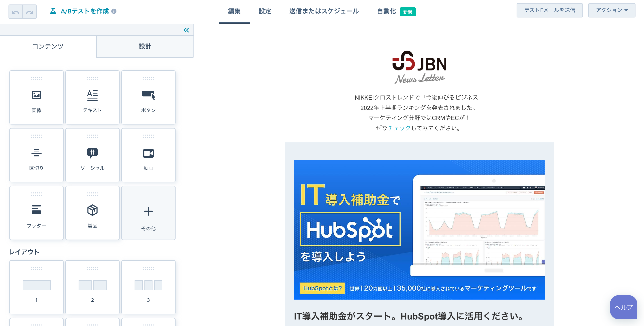Open the 送信またはスケジュール tab

click(x=324, y=11)
